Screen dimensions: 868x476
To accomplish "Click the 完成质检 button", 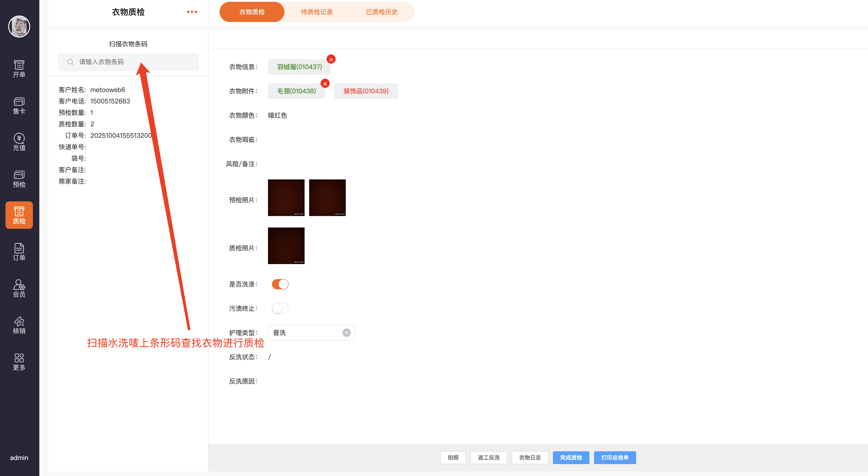I will [x=571, y=457].
